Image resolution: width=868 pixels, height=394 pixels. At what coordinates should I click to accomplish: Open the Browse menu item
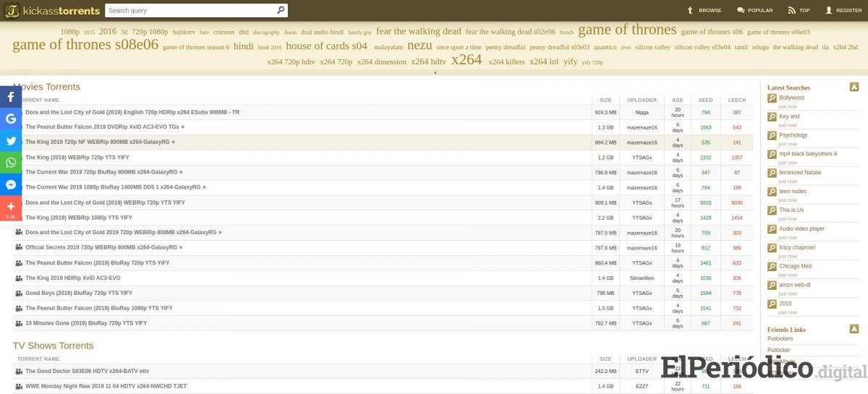704,10
